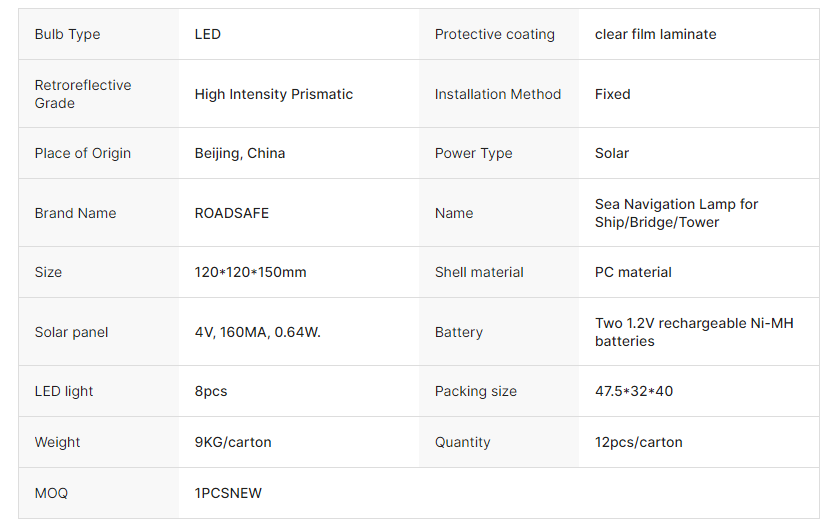Screen dimensions: 830x529
Task: Select the 9KG/carton weight value
Action: pos(232,442)
